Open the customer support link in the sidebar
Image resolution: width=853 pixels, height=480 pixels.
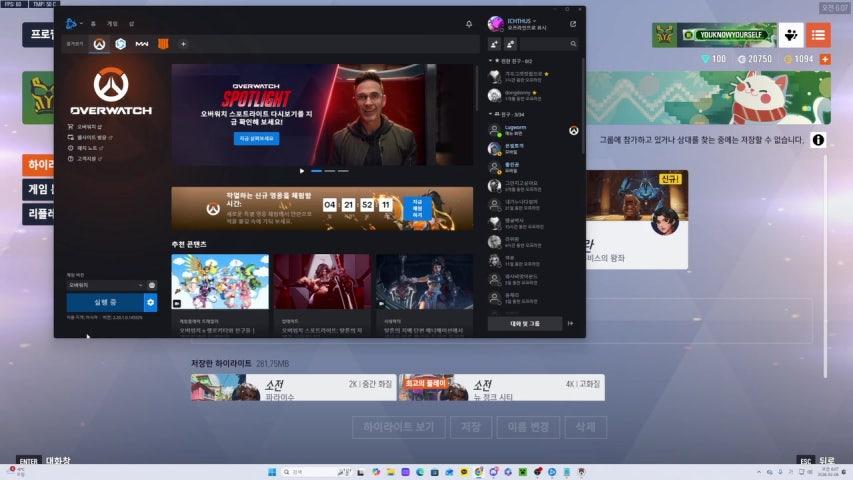pos(84,158)
